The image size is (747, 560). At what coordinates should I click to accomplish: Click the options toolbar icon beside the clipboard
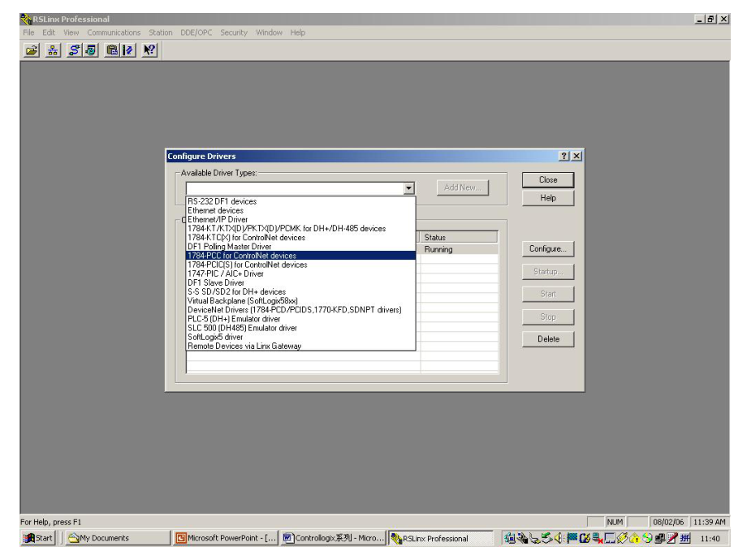click(x=127, y=53)
